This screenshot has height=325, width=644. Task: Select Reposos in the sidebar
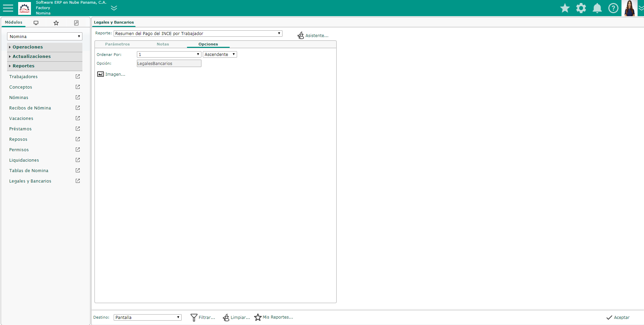tap(18, 139)
